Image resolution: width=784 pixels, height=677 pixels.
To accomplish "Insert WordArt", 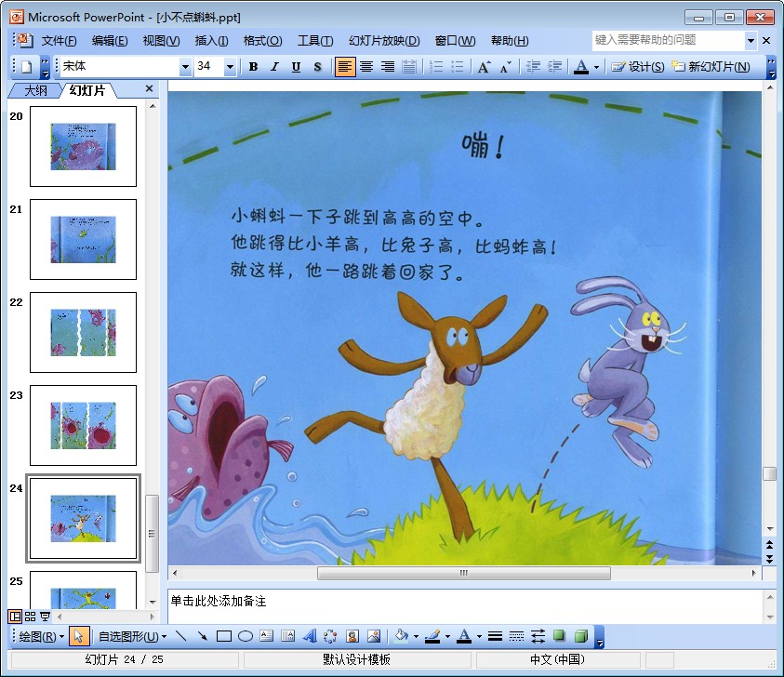I will click(310, 636).
